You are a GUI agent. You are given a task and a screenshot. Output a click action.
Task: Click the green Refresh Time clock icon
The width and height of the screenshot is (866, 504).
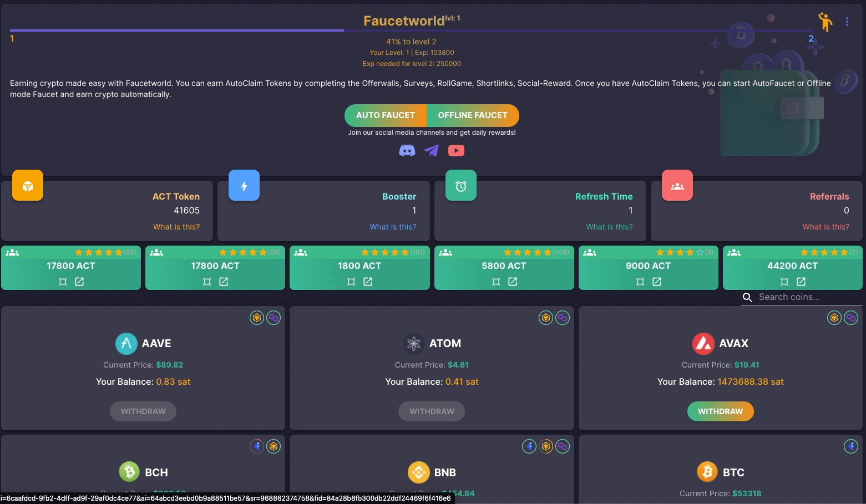coord(461,186)
